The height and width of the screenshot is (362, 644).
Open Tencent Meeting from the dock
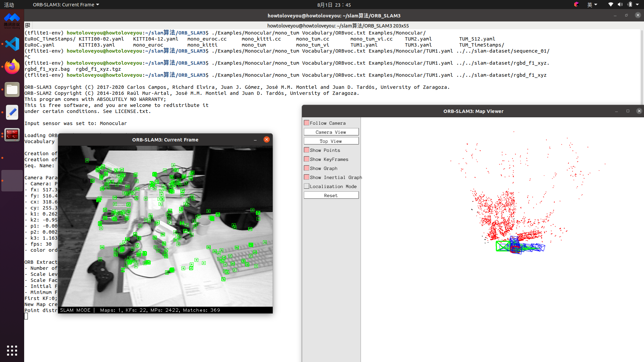pos(12,21)
